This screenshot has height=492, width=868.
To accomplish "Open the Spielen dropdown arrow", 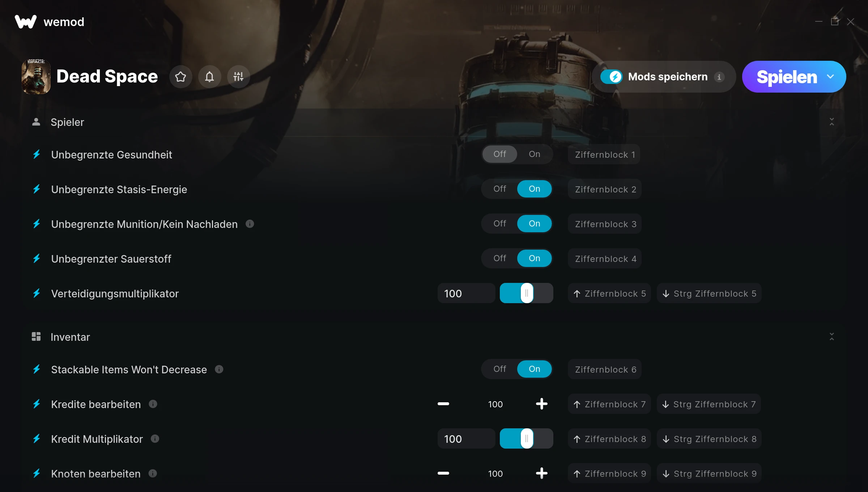I will click(x=830, y=77).
